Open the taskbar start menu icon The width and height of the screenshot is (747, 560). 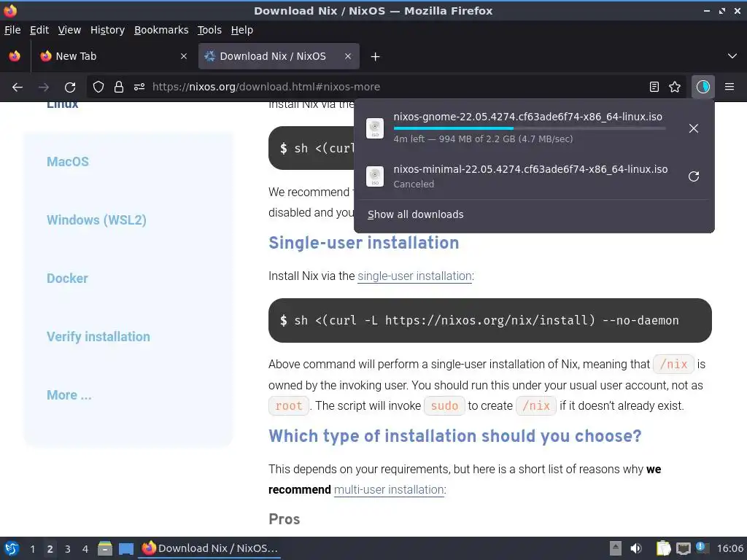point(12,548)
